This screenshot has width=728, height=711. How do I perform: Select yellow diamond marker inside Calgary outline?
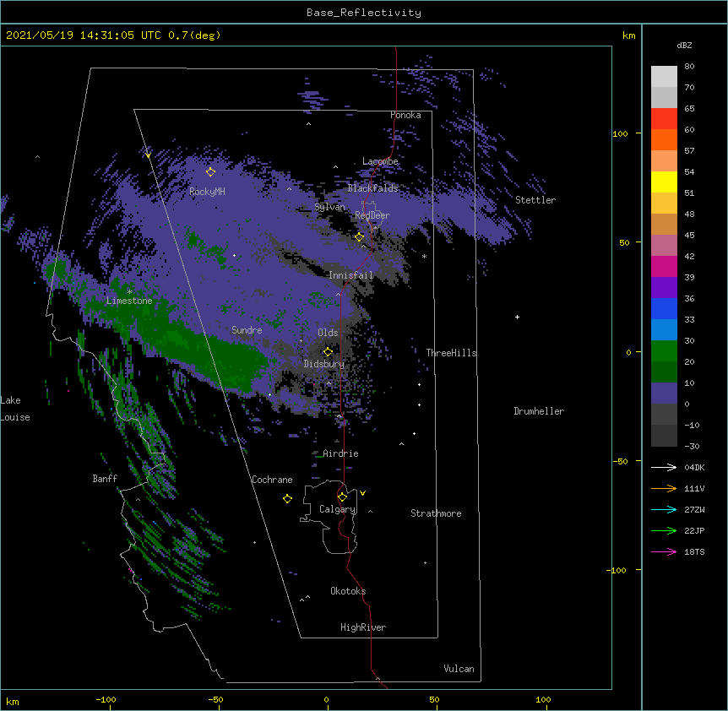(343, 497)
